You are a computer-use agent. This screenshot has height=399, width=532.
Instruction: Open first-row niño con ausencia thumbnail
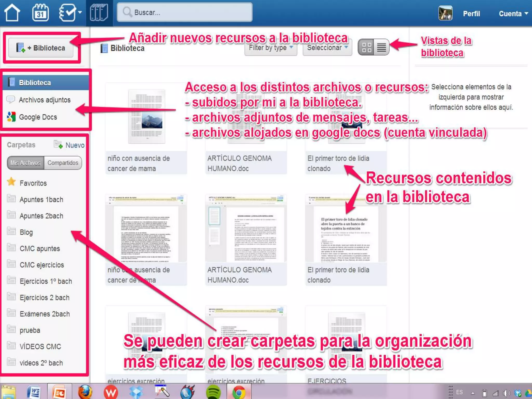tap(147, 116)
